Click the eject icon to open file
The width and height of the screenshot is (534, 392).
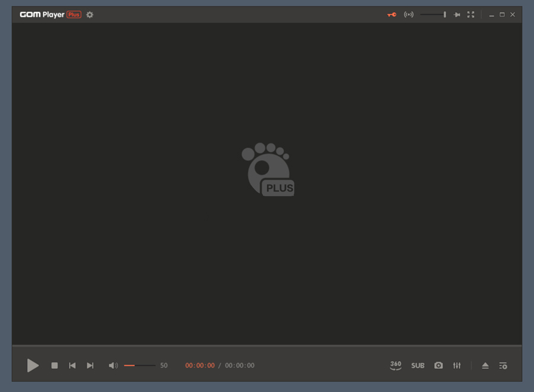[x=485, y=366]
